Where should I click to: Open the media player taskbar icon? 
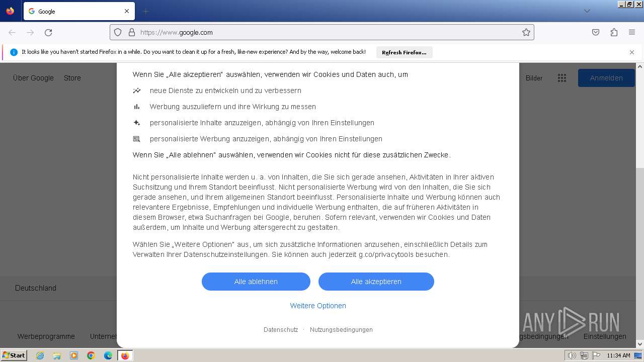(x=74, y=355)
